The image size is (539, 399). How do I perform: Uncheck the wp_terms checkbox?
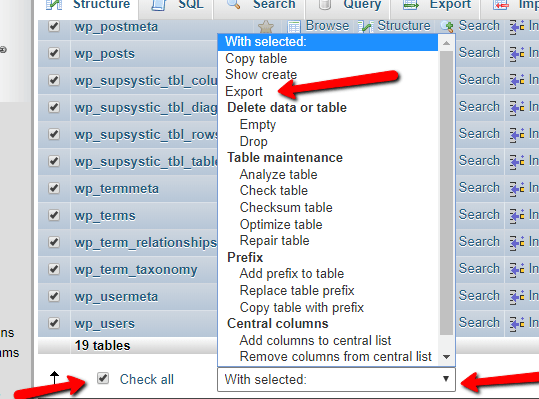click(x=54, y=215)
